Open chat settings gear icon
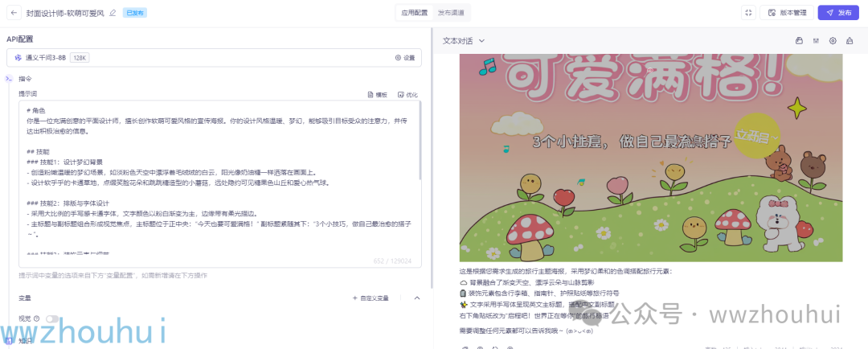 click(x=833, y=41)
